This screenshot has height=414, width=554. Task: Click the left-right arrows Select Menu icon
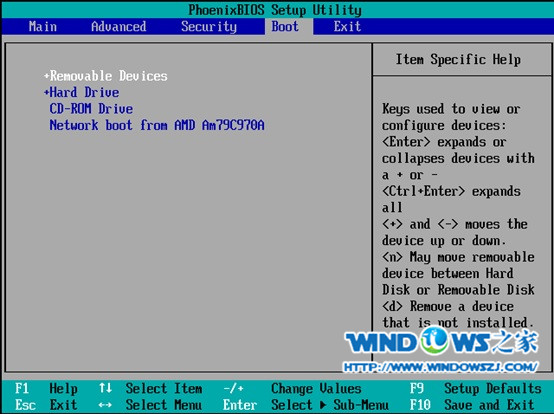pyautogui.click(x=105, y=405)
